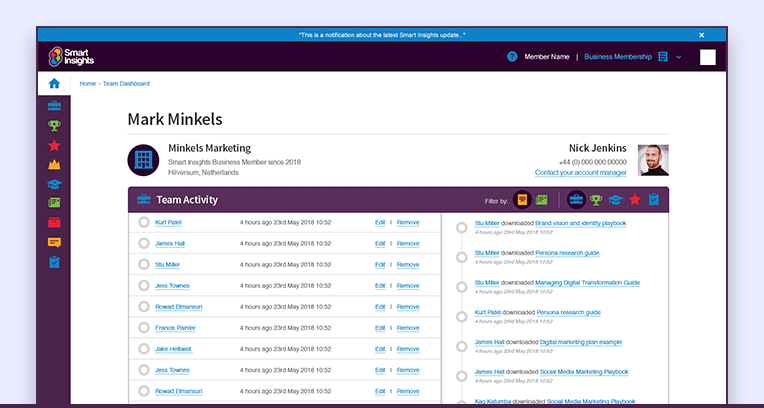Remove Kurt Patel from the team
This screenshot has height=408, width=764.
point(408,222)
